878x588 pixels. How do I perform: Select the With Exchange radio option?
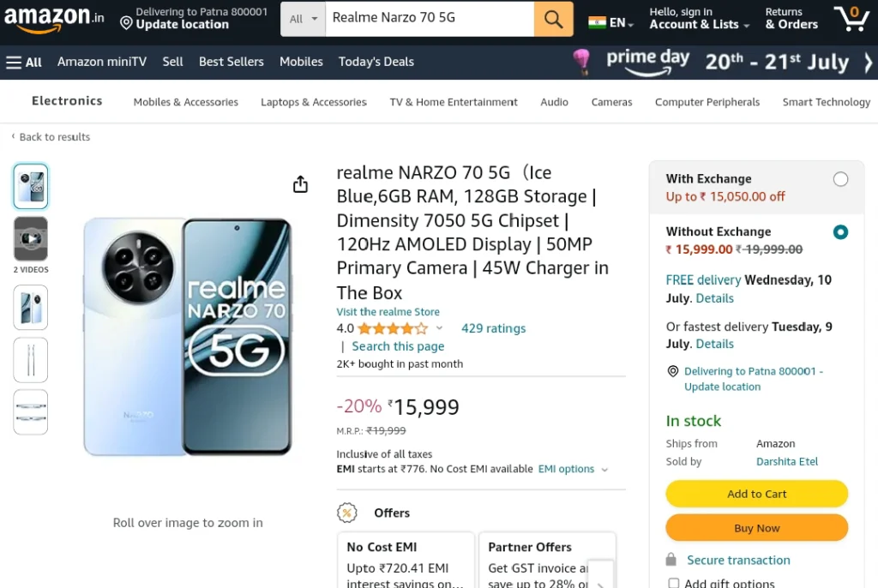[x=840, y=179]
